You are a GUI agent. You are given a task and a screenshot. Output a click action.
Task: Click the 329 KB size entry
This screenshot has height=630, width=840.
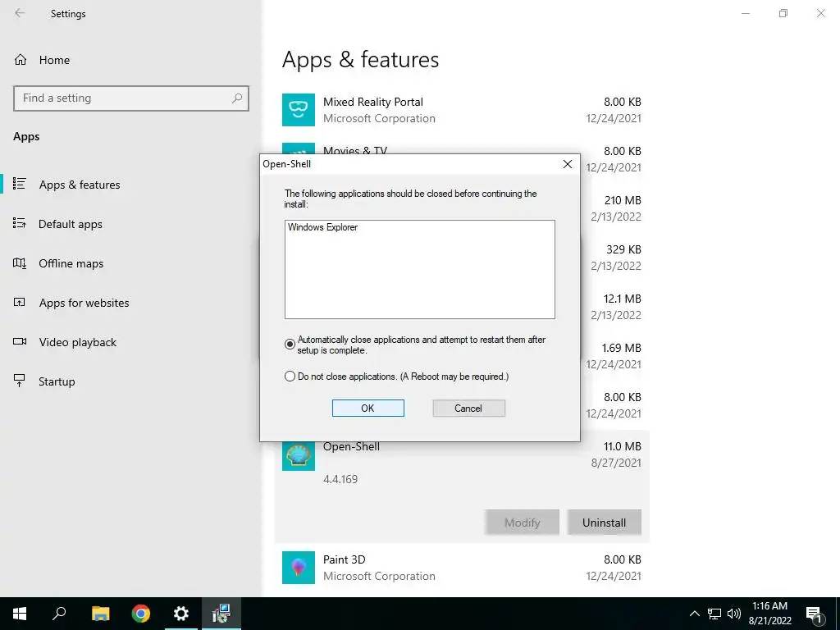coord(623,249)
